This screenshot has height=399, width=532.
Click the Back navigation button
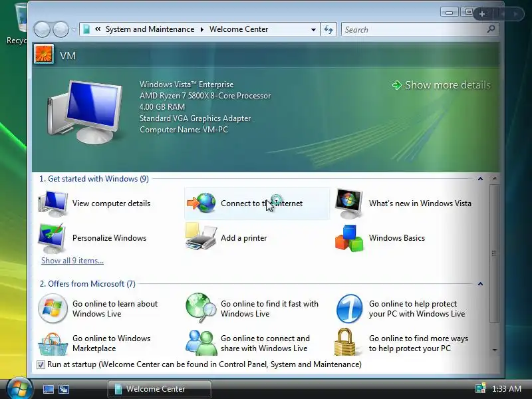pyautogui.click(x=42, y=29)
